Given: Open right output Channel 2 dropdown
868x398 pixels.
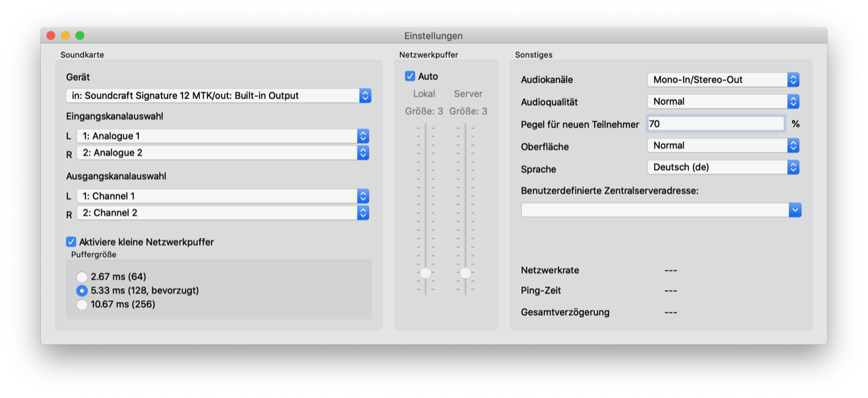Looking at the screenshot, I should point(222,213).
